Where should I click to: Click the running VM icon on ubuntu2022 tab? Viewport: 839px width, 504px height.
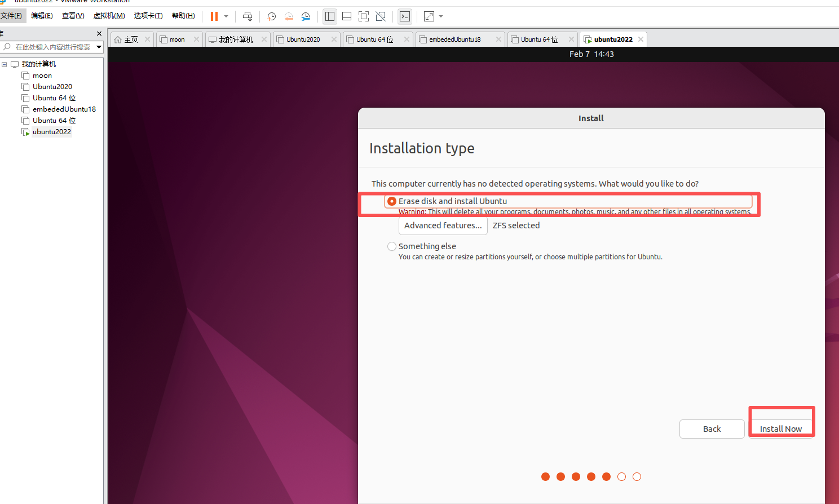tap(588, 39)
